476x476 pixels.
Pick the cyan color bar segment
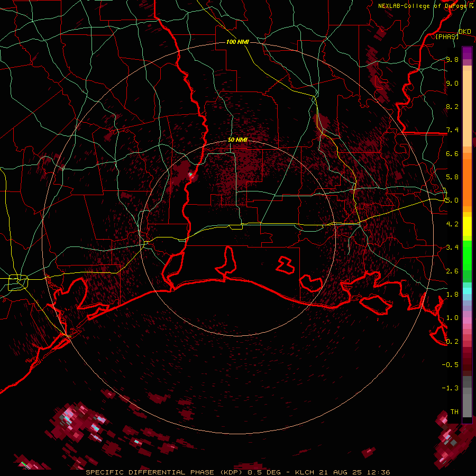pos(467,290)
